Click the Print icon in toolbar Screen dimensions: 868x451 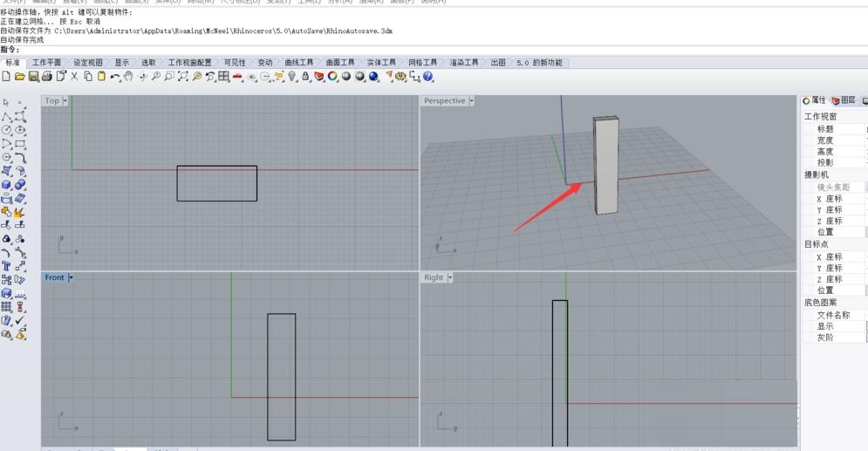pyautogui.click(x=47, y=77)
